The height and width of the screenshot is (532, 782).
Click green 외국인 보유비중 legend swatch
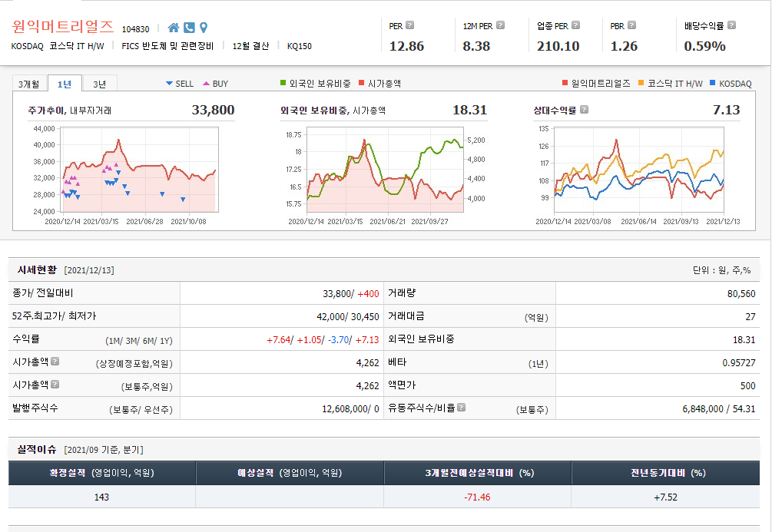coord(283,83)
